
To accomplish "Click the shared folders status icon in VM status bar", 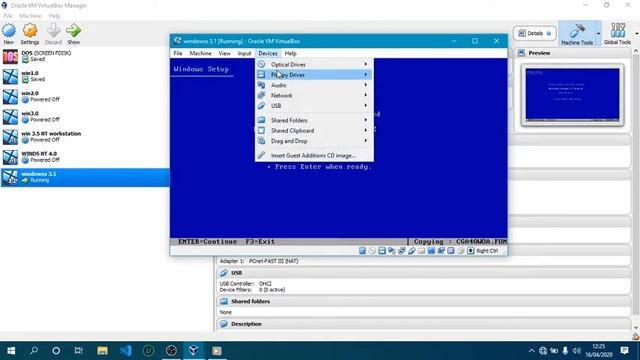I will (421, 251).
